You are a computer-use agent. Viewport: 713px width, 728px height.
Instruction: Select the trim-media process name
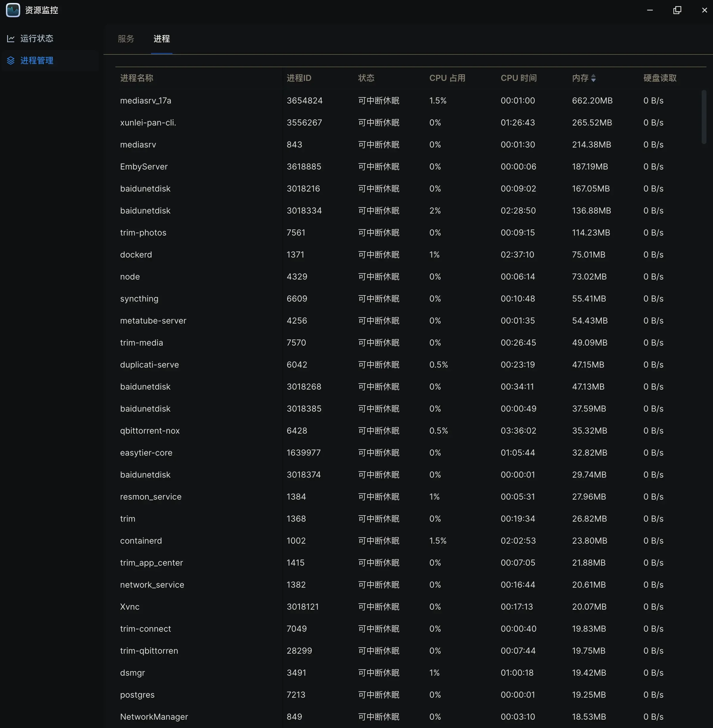tap(142, 343)
